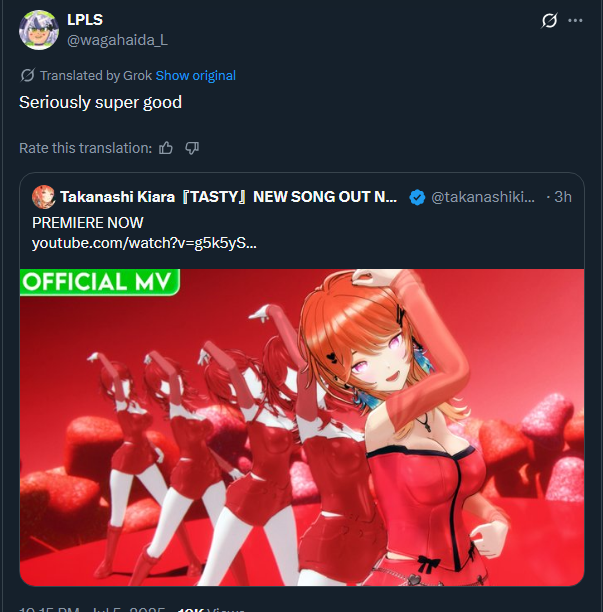This screenshot has width=603, height=612.
Task: Click the @takanashiki handle in the quoted post
Action: [x=483, y=197]
